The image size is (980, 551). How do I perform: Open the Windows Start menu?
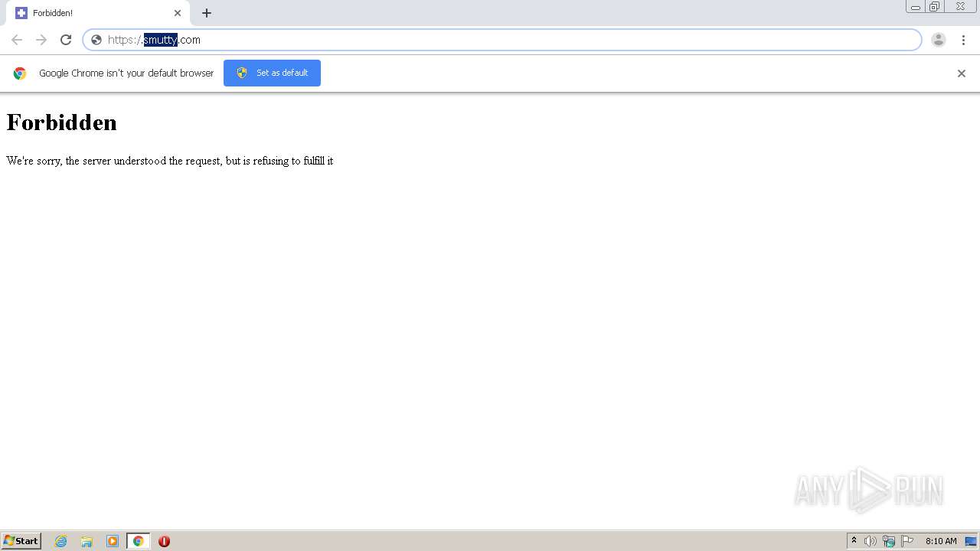pos(21,541)
